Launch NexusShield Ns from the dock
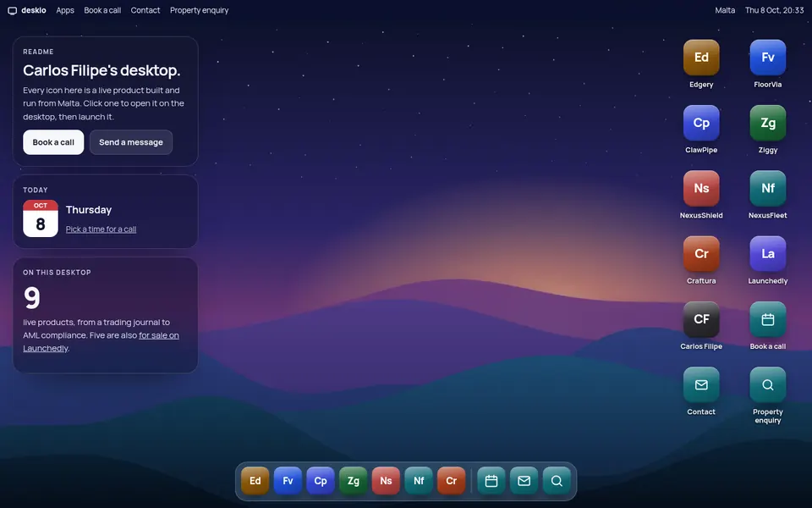Image resolution: width=812 pixels, height=508 pixels. pyautogui.click(x=386, y=481)
